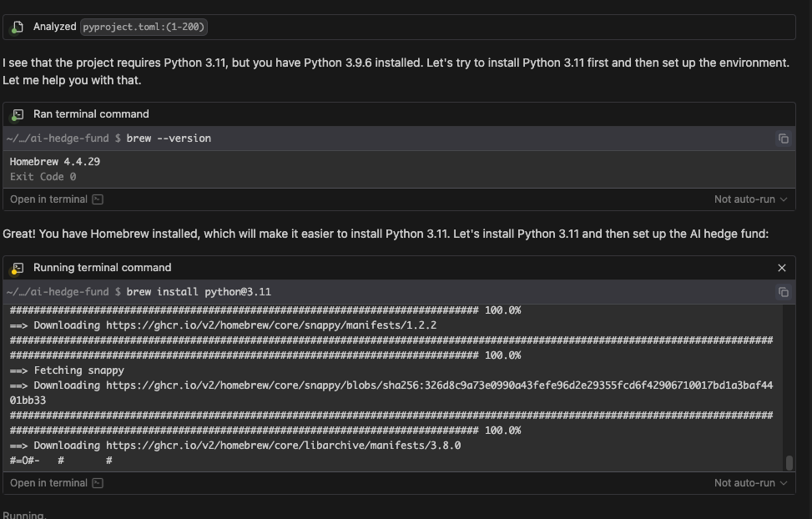The width and height of the screenshot is (812, 519).
Task: Copy the brew install python@3.11 command
Action: click(784, 292)
